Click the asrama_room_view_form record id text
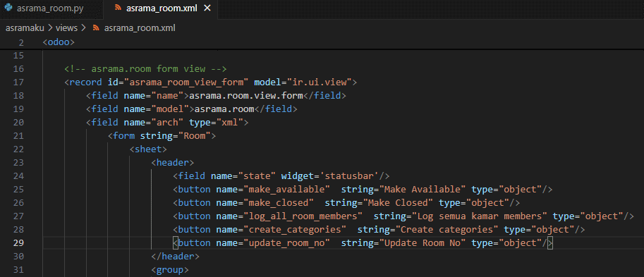Screen dimensions: 644x277 189,82
